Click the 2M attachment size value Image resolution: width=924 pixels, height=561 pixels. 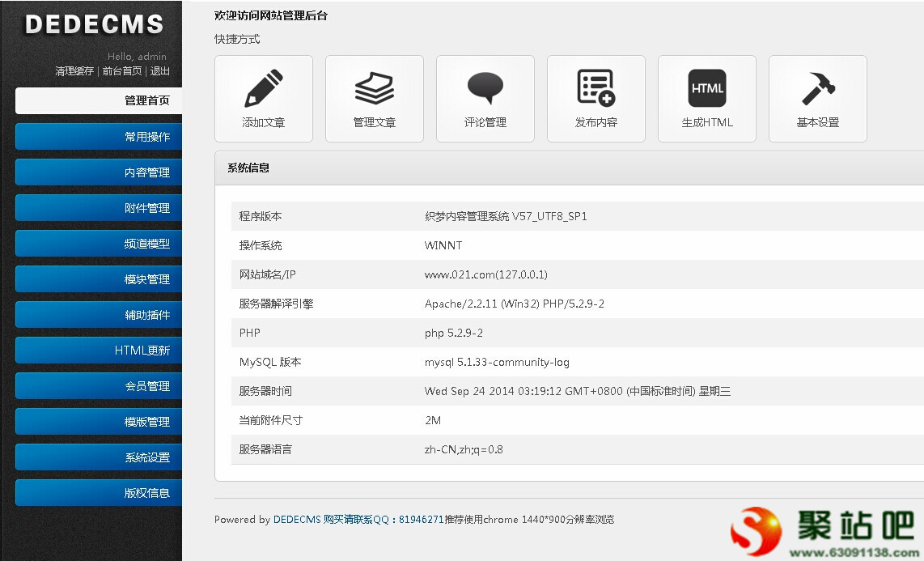tap(433, 420)
